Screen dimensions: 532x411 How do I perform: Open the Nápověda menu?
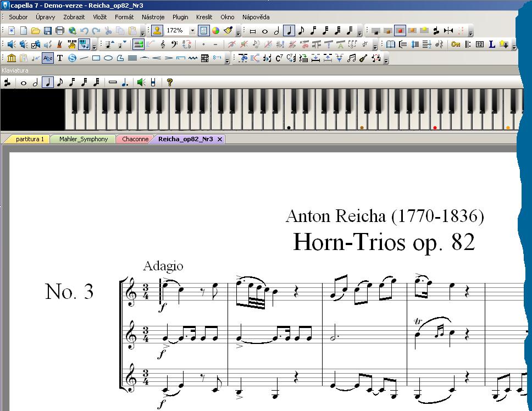pyautogui.click(x=256, y=17)
